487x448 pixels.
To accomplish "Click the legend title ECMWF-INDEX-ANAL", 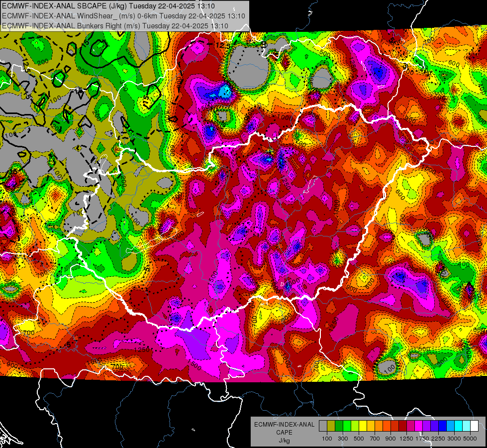I will click(284, 425).
